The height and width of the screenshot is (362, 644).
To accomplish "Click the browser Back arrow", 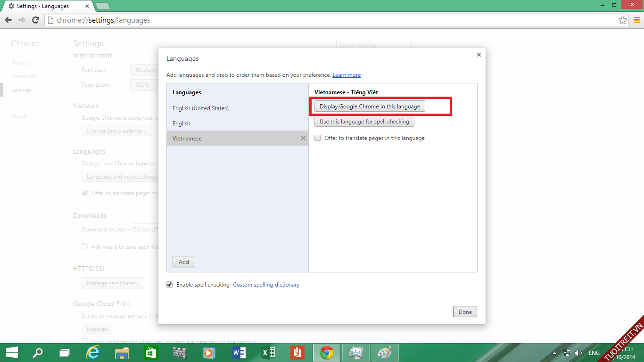I will click(8, 20).
